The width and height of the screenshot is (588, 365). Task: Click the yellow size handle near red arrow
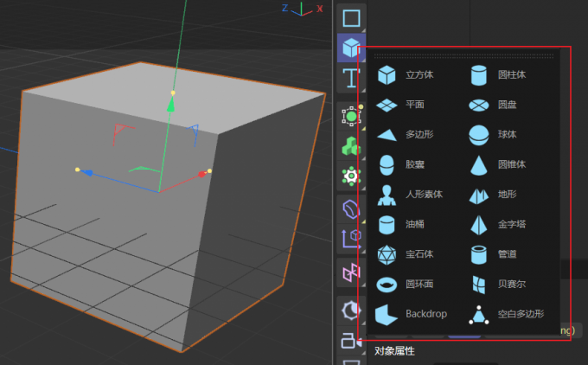tap(209, 171)
